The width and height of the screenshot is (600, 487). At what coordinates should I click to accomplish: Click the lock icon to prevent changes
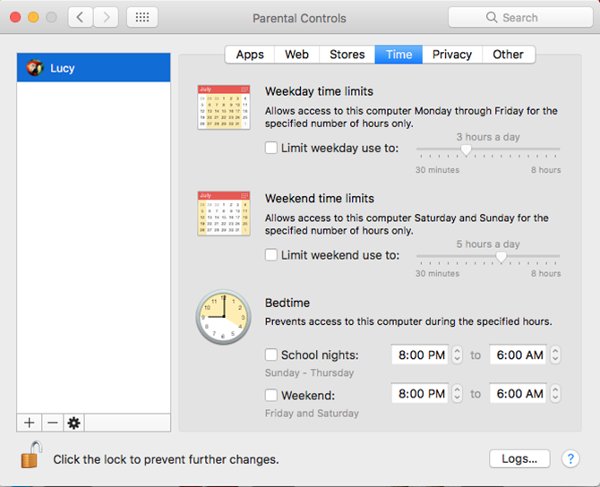coord(31,455)
